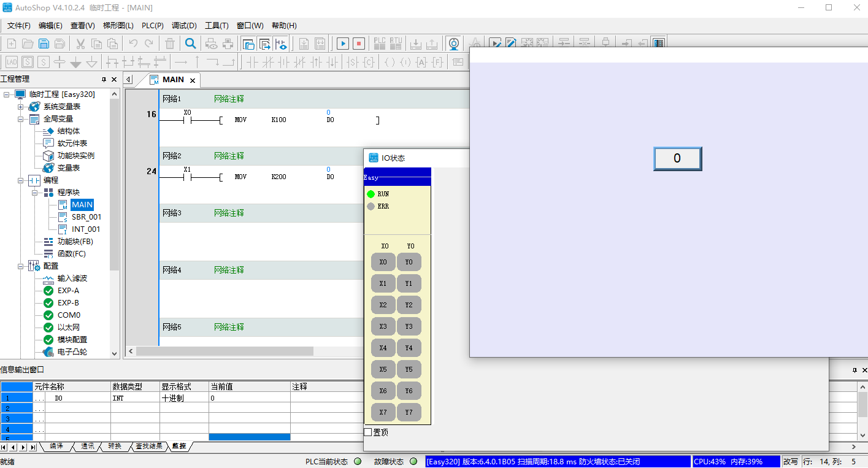Save the project with the blue disk icon

pyautogui.click(x=44, y=44)
